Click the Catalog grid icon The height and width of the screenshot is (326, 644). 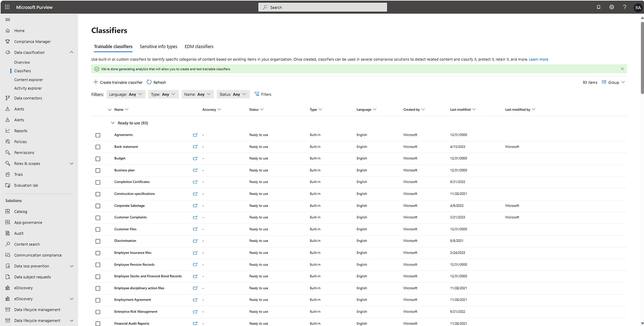[x=8, y=211]
